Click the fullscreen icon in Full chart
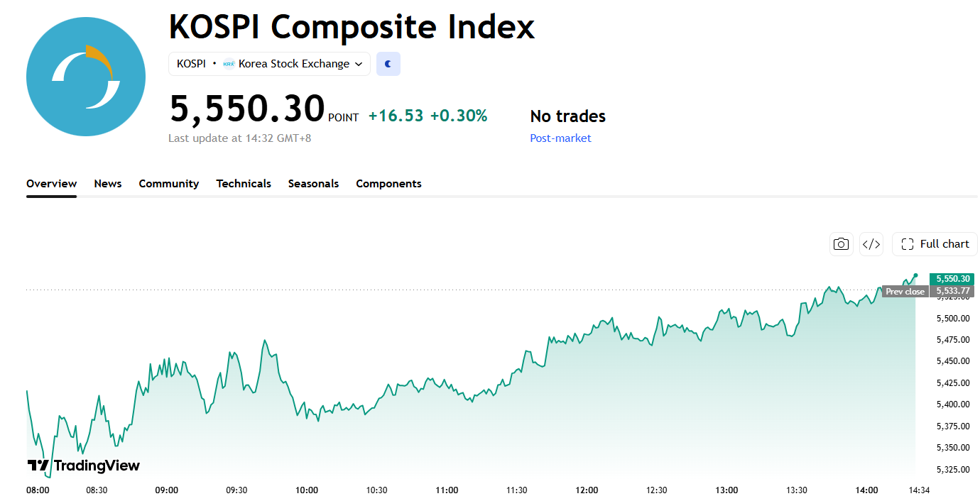This screenshot has width=980, height=501. click(907, 244)
